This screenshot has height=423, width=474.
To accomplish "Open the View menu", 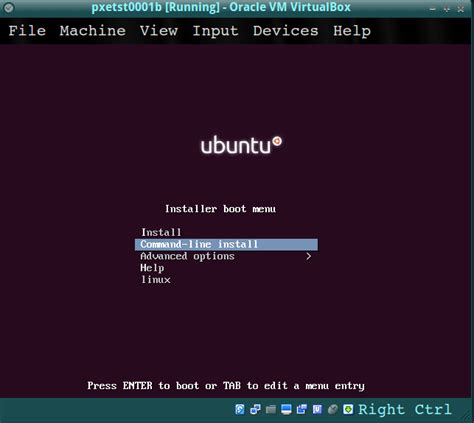I will (x=159, y=31).
